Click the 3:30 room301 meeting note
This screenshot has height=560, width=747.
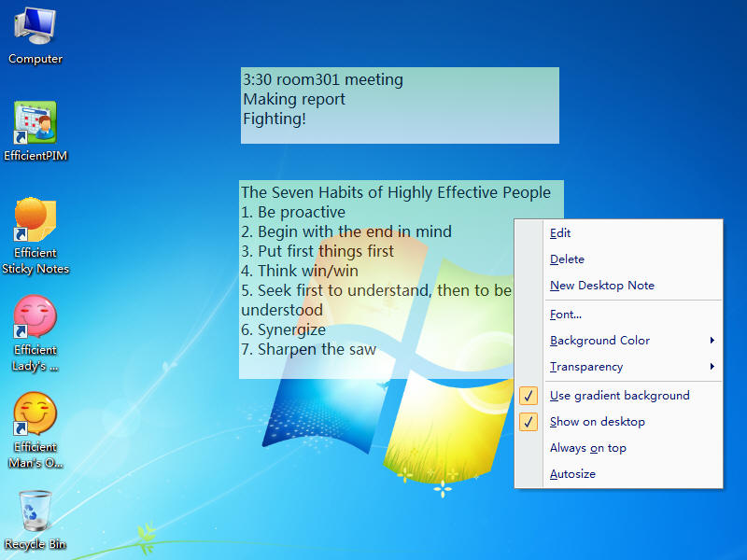(323, 80)
